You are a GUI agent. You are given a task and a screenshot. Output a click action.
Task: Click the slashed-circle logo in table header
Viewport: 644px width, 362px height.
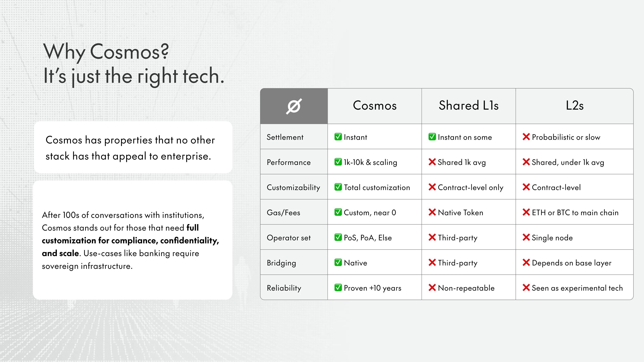(294, 106)
